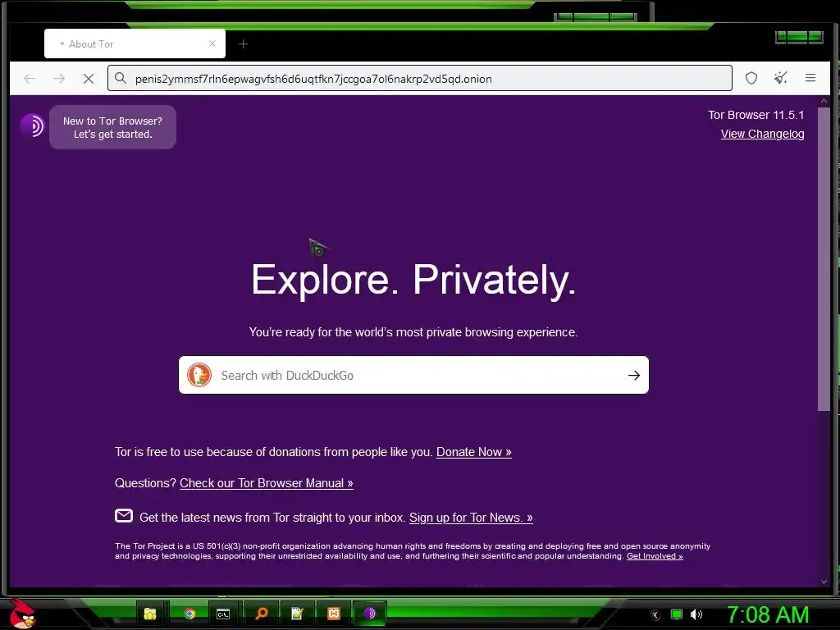
Task: Launch Chrome from the taskbar
Action: tap(189, 614)
